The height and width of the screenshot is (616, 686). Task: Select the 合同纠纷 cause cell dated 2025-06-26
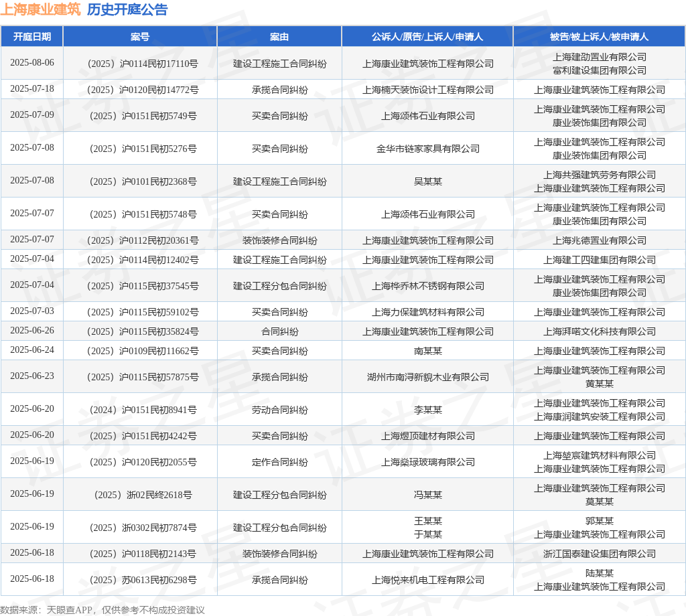click(279, 331)
